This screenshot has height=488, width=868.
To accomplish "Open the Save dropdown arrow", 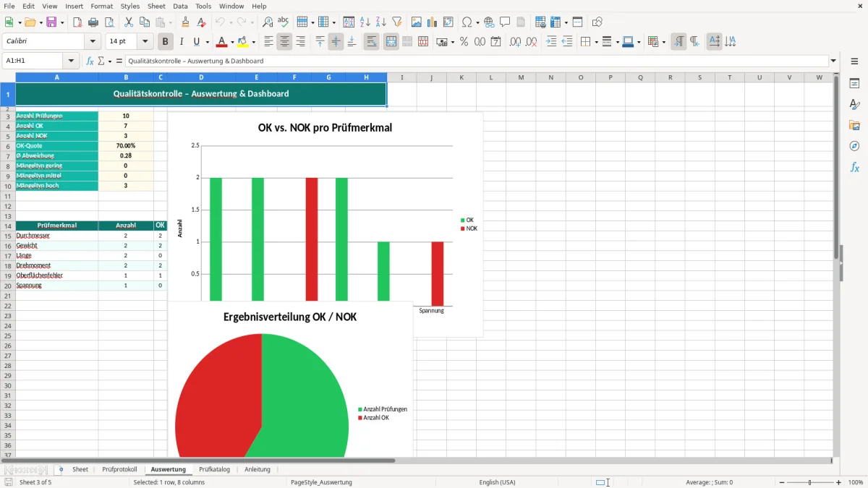I will (x=62, y=22).
